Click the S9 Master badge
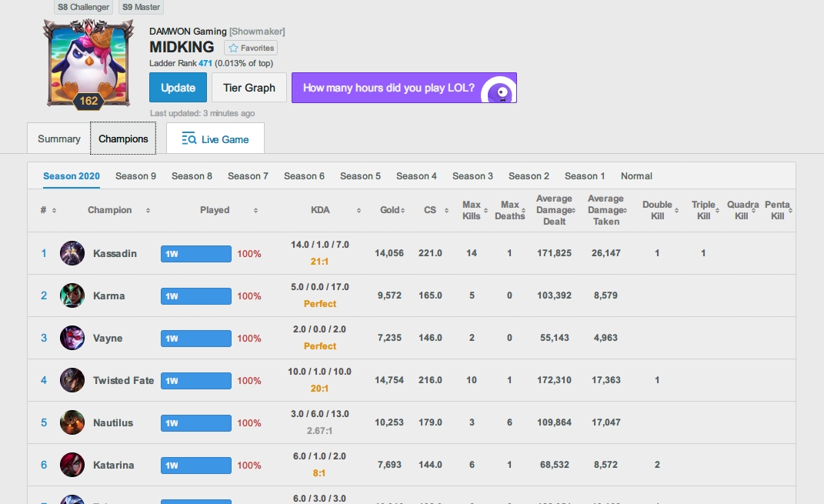Screen dimensions: 824x504 pyautogui.click(x=141, y=7)
